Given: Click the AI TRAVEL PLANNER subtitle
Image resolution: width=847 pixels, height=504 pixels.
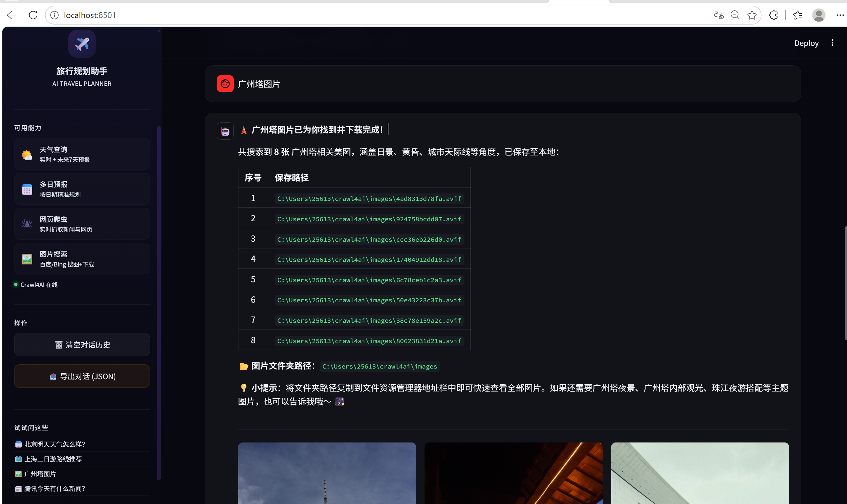Looking at the screenshot, I should click(82, 83).
